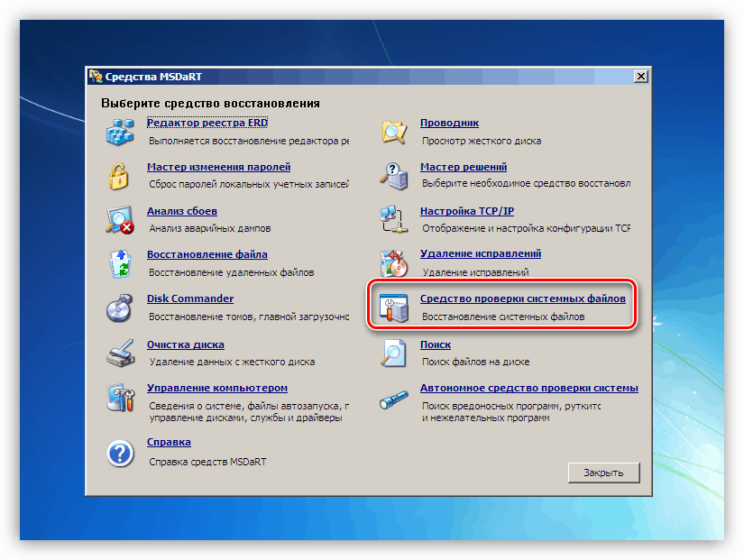Click the description "Удаление исправлений" under the link
This screenshot has width=744, height=560.
coord(475,272)
